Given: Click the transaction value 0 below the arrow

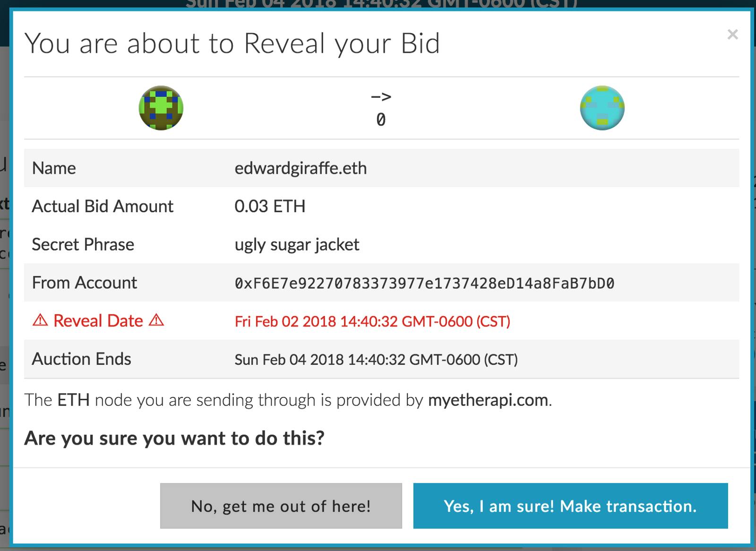Looking at the screenshot, I should click(380, 120).
